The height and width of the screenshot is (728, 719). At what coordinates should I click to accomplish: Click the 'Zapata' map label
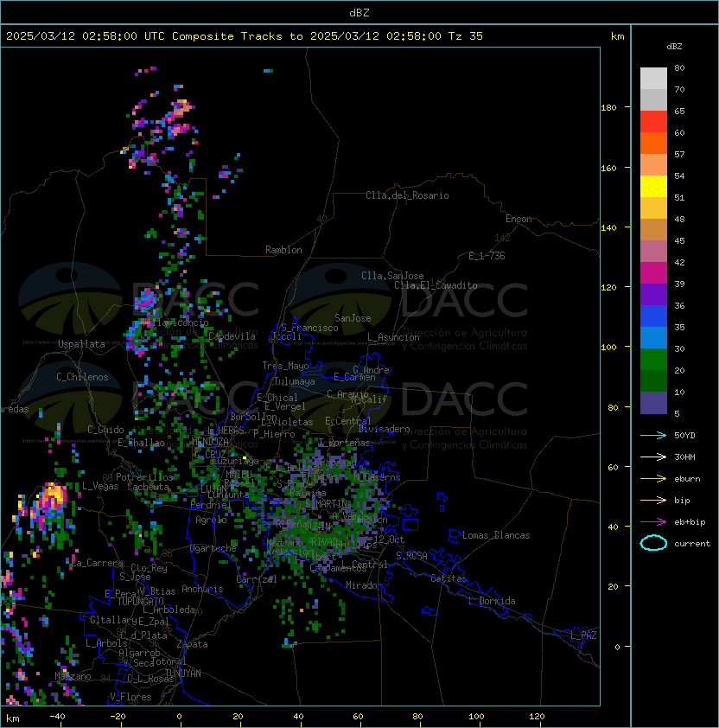(192, 644)
